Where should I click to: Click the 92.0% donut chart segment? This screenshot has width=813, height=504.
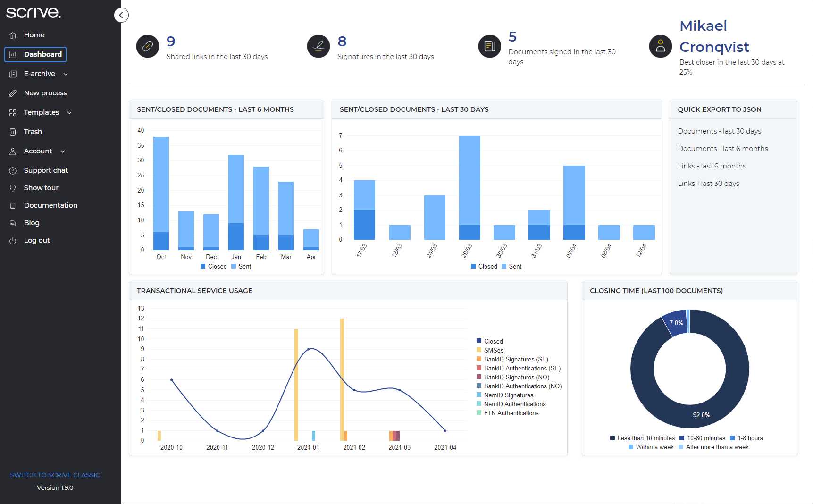tap(701, 415)
